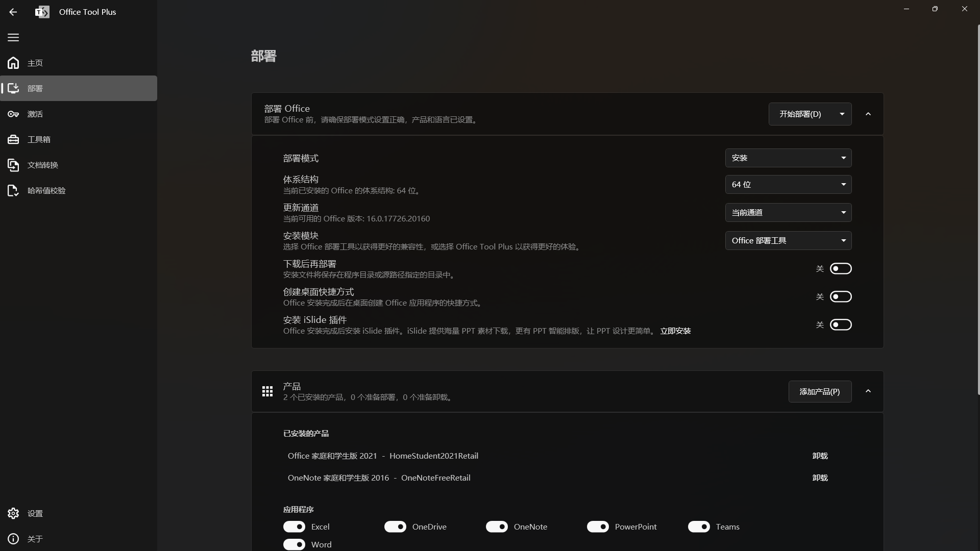This screenshot has width=980, height=551.
Task: Click the back arrow icon
Action: point(13,12)
